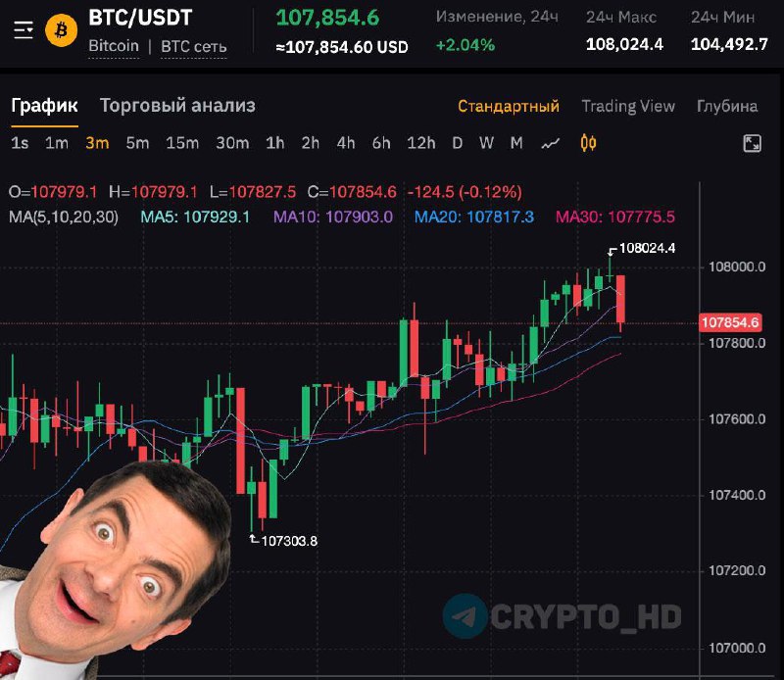The width and height of the screenshot is (784, 680).
Task: Set timeframe to 1s
Action: click(x=20, y=143)
